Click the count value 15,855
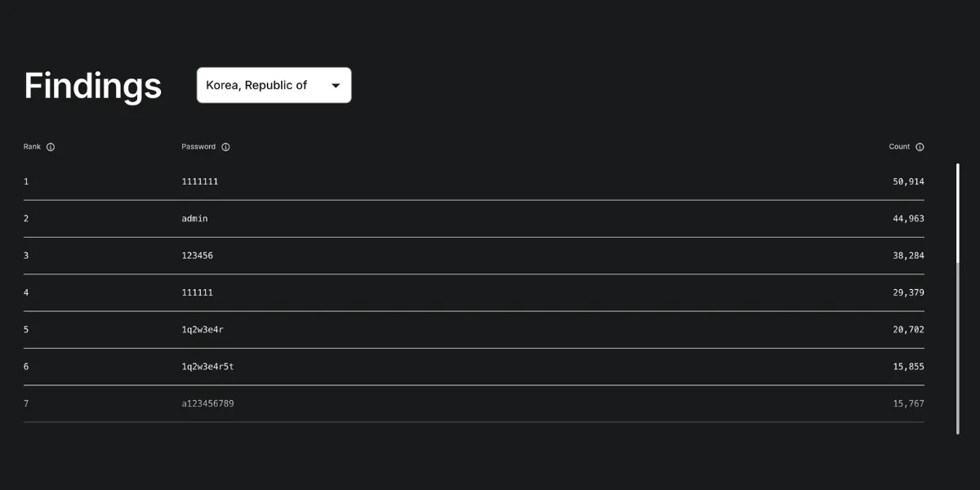Image resolution: width=980 pixels, height=490 pixels. (x=908, y=367)
